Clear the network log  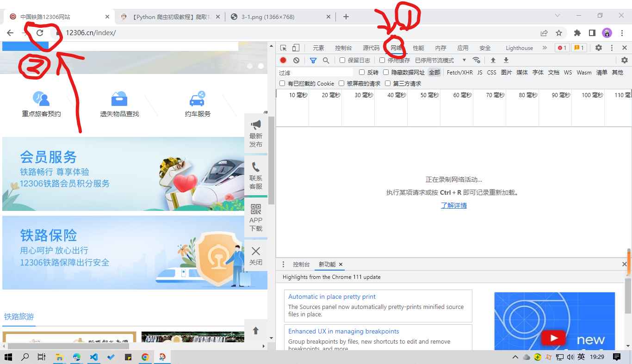(x=296, y=60)
